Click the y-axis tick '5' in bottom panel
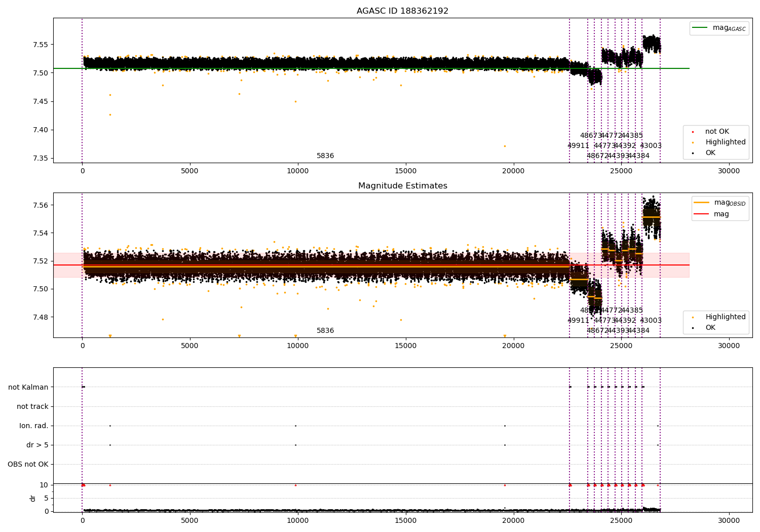Image resolution: width=760 pixels, height=532 pixels. coord(47,499)
